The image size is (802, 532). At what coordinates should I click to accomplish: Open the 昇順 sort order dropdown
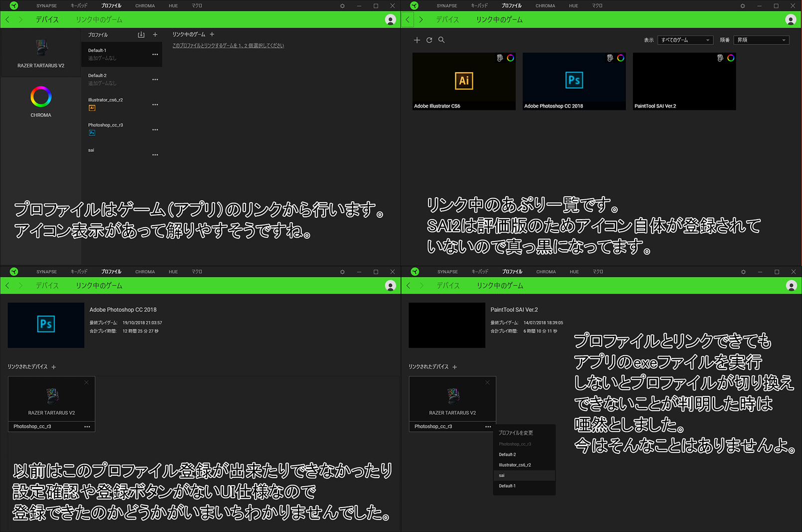pyautogui.click(x=762, y=40)
